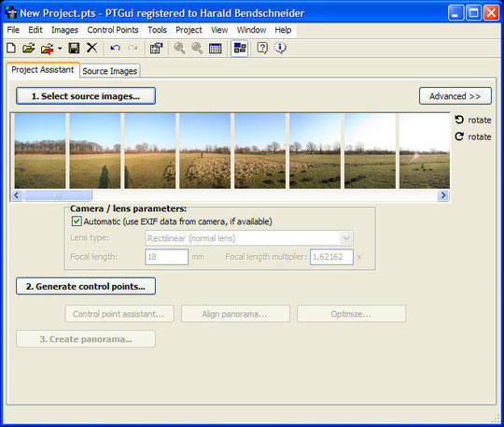Select the thumbnail showing a person's shadow
This screenshot has width=504, height=427.
point(95,150)
